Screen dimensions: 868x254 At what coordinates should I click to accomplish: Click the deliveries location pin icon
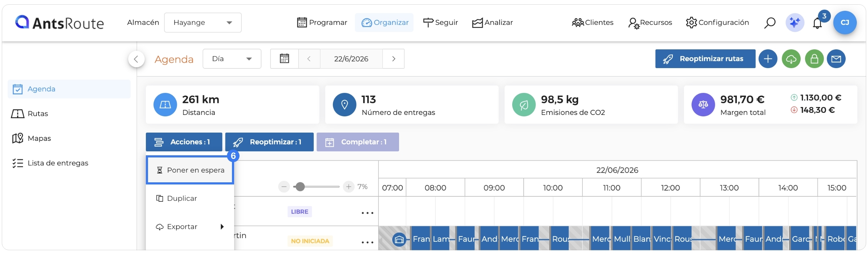tap(344, 104)
